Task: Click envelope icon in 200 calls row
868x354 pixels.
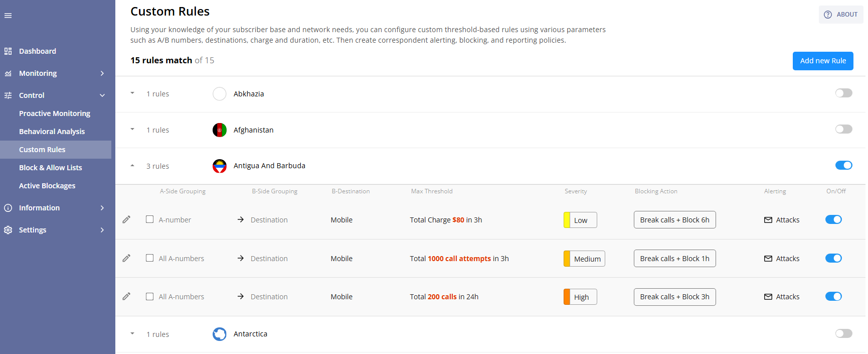Action: coord(768,297)
